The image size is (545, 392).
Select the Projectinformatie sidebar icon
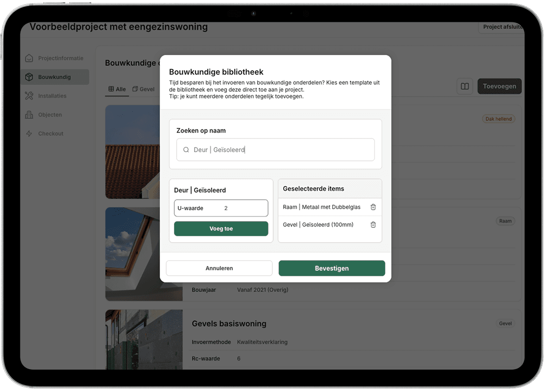(x=30, y=58)
